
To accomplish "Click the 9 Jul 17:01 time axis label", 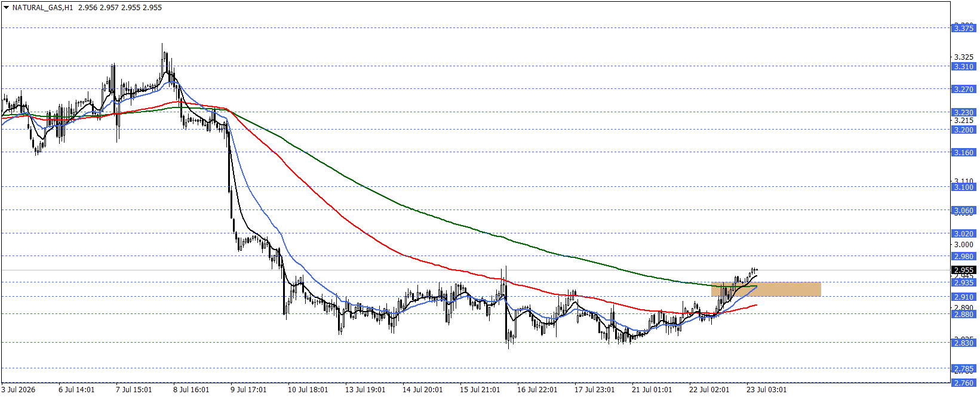I will (248, 389).
